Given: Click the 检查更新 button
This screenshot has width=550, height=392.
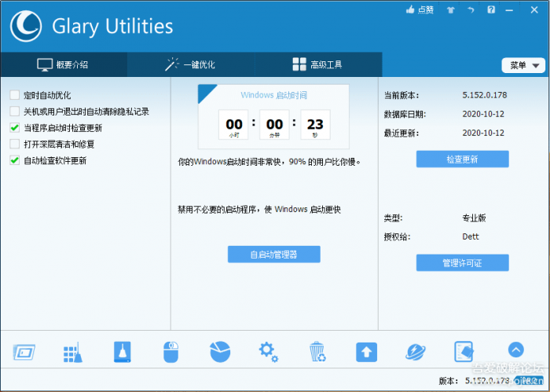Looking at the screenshot, I should pos(462,159).
